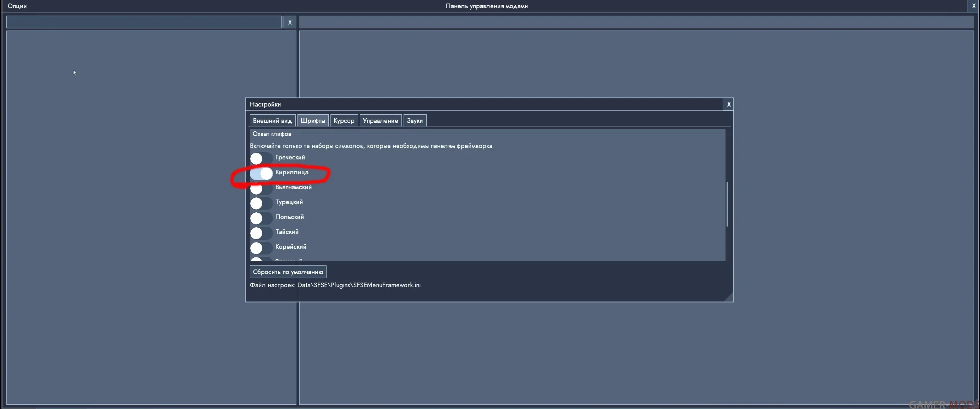This screenshot has width=980, height=409.
Task: Click Сбросить по умолчанию button
Action: (288, 272)
